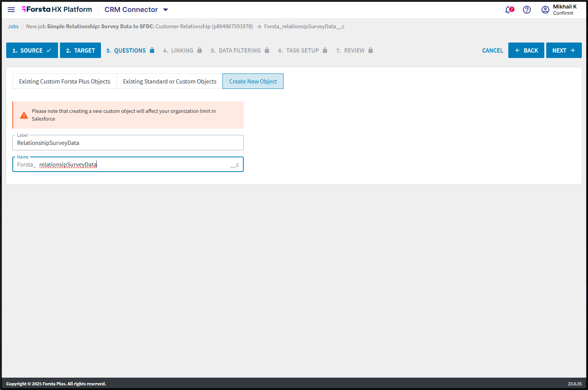Expand the CRM Connector dropdown arrow
The width and height of the screenshot is (588, 390).
click(x=166, y=10)
